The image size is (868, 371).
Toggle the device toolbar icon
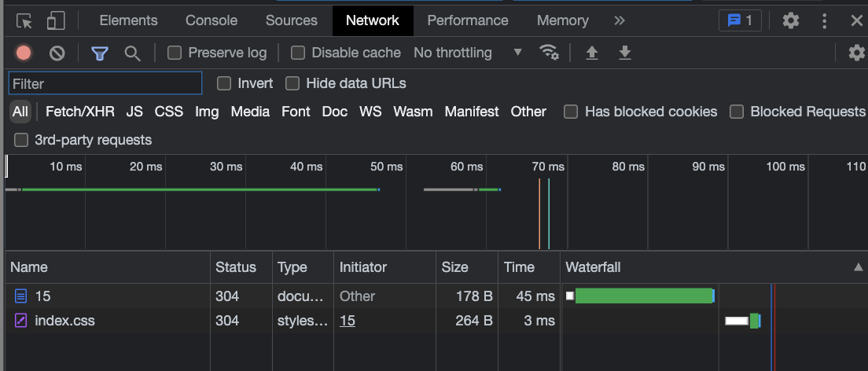point(56,21)
